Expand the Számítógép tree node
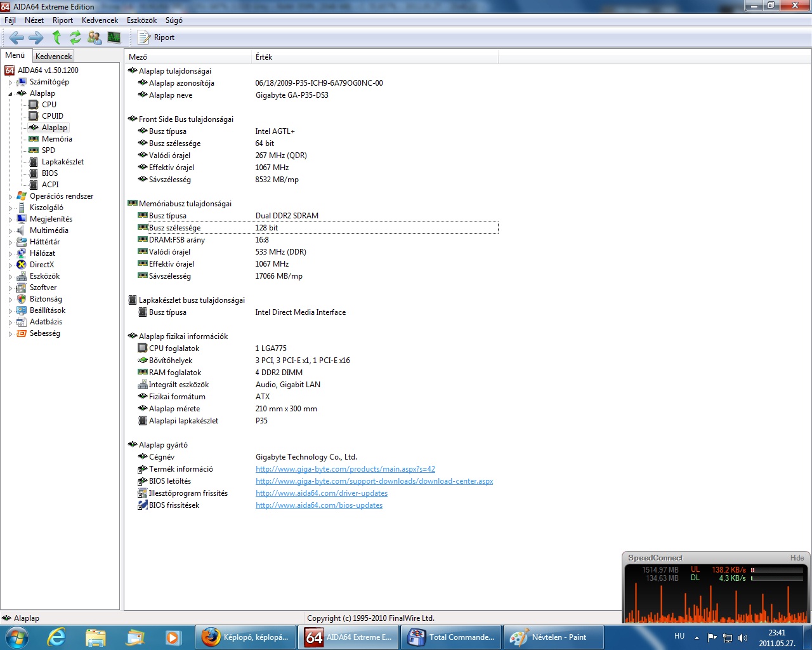Viewport: 812px width, 650px height. coord(10,83)
